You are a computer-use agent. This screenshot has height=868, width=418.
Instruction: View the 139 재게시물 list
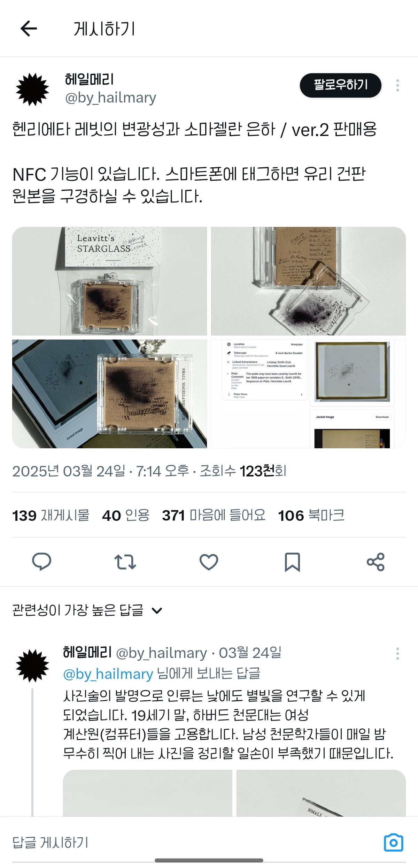pos(51,515)
